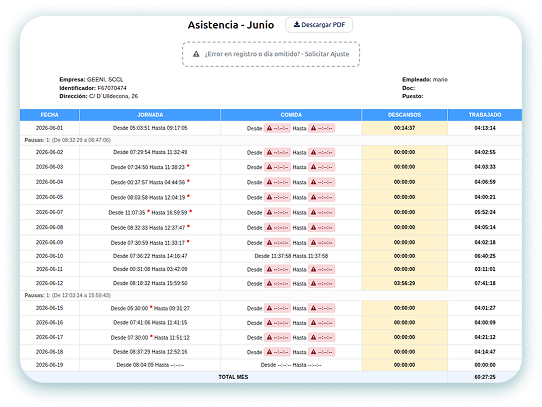Viewport: 542px width, 407px height.
Task: Click the download icon in Descargar PDF
Action: click(x=297, y=25)
